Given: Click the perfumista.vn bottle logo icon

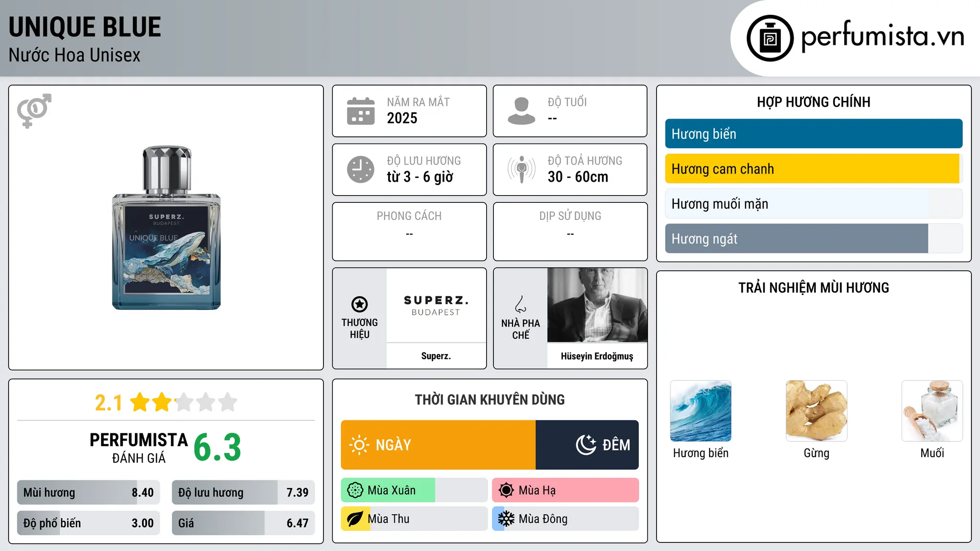Looking at the screenshot, I should tap(770, 38).
